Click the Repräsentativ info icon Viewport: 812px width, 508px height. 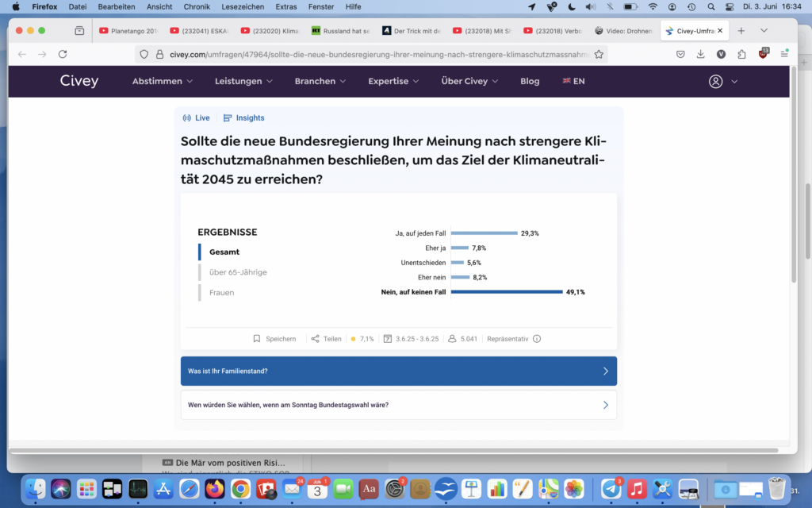click(x=537, y=339)
